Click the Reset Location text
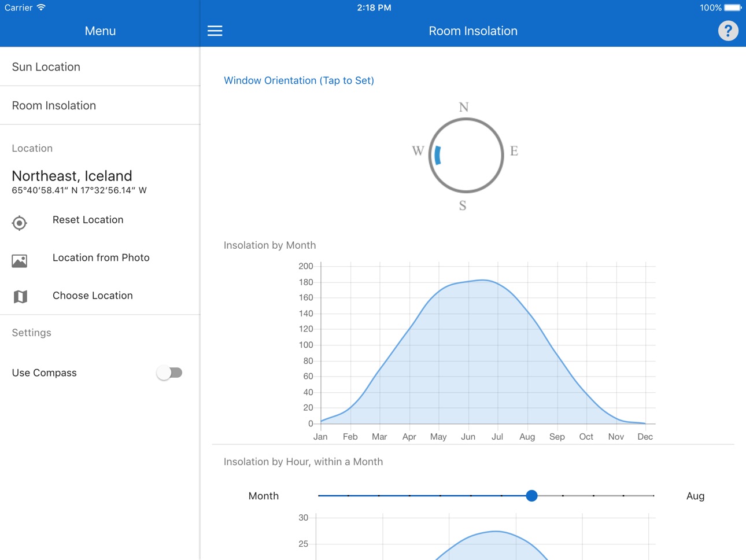 pos(88,220)
